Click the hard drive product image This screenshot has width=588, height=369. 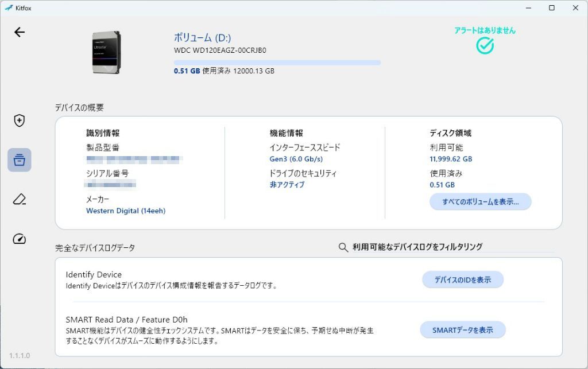click(107, 52)
